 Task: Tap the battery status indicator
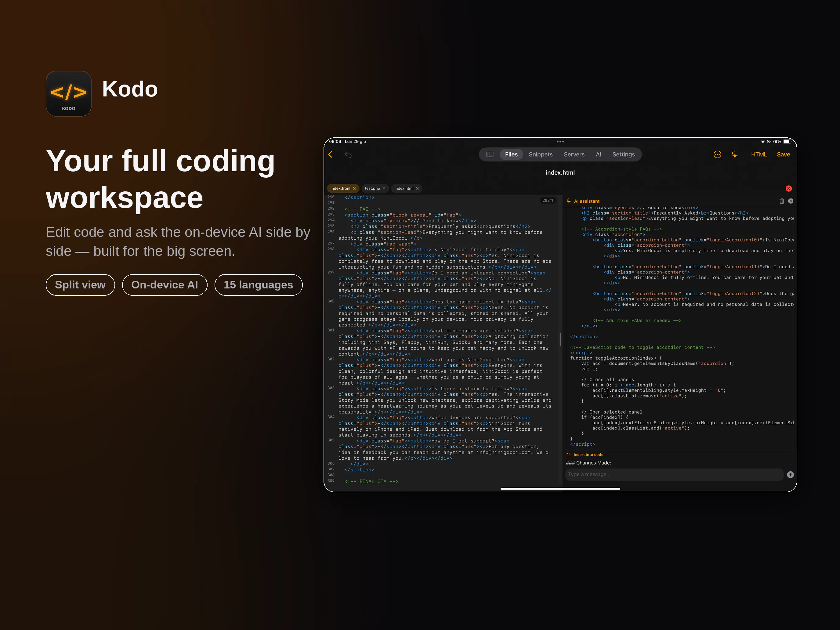click(x=787, y=141)
